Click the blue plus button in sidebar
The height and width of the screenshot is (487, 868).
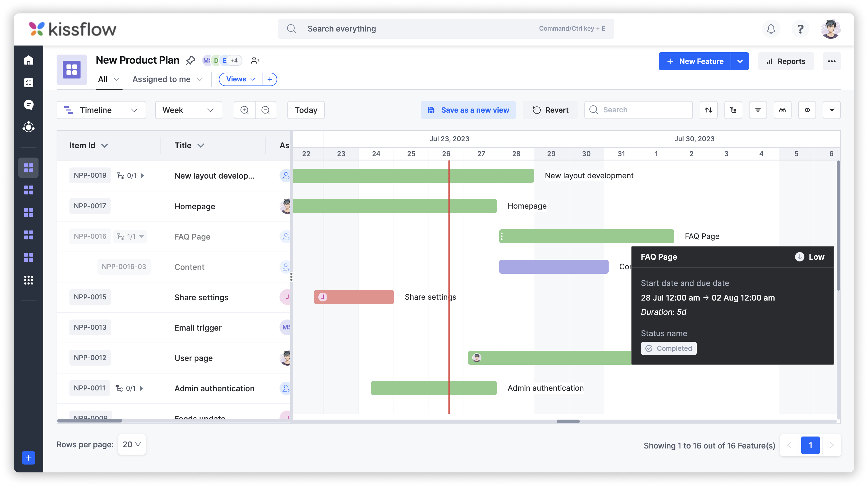[x=29, y=458]
